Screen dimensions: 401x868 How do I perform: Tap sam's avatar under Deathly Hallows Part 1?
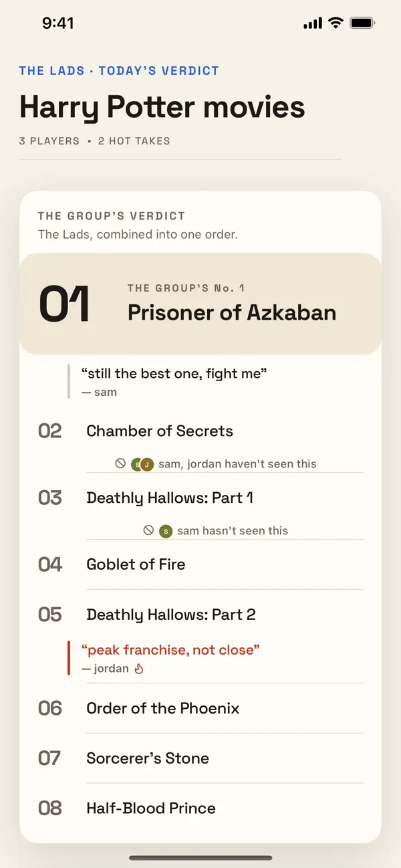point(166,531)
